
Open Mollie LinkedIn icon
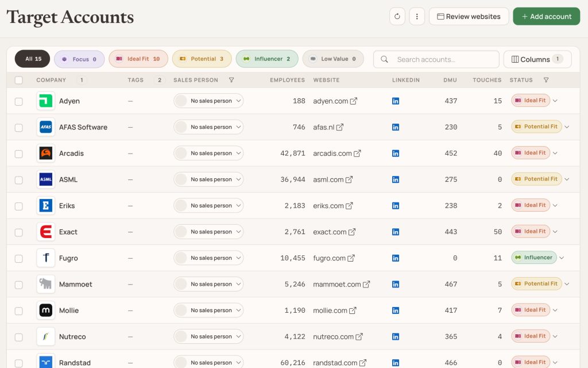395,310
